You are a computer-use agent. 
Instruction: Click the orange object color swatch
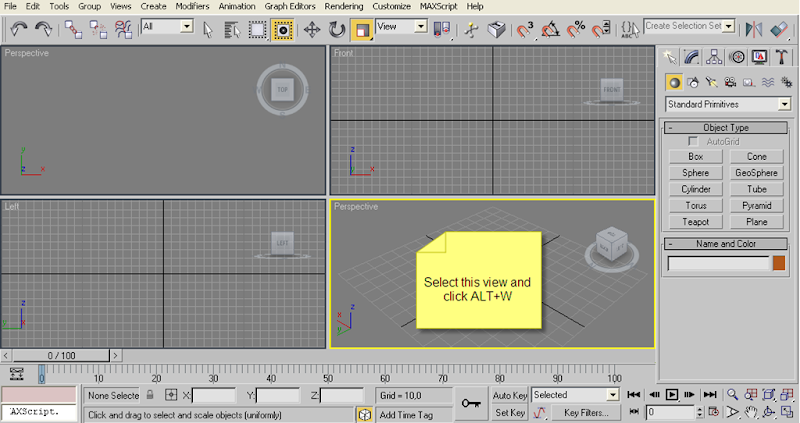coord(779,263)
